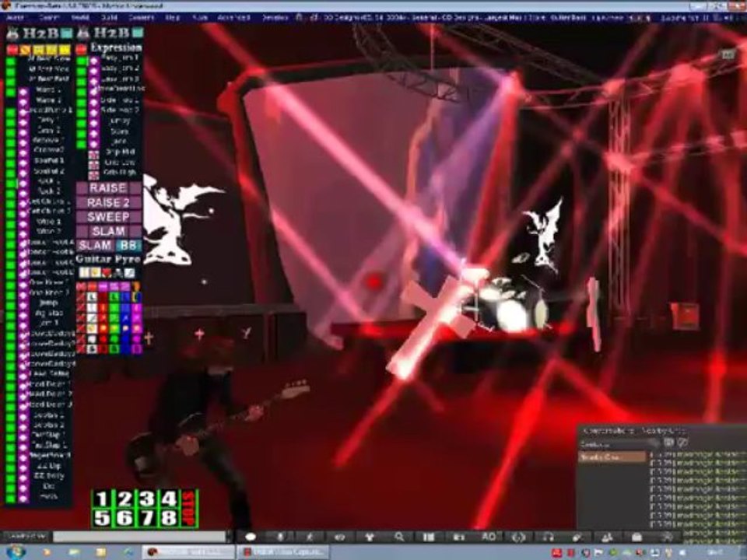This screenshot has height=560, width=747.
Task: Click the teal BB button beside SLAM
Action: click(x=128, y=246)
